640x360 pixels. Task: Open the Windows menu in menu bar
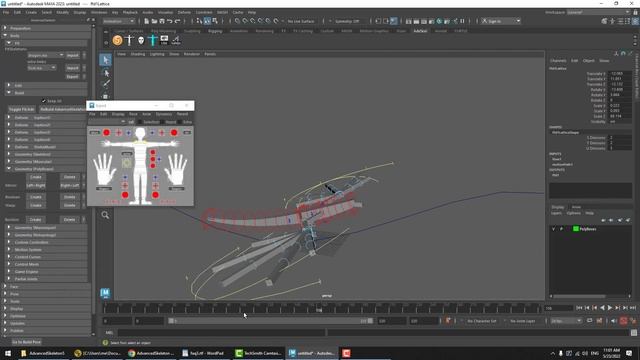(99, 12)
